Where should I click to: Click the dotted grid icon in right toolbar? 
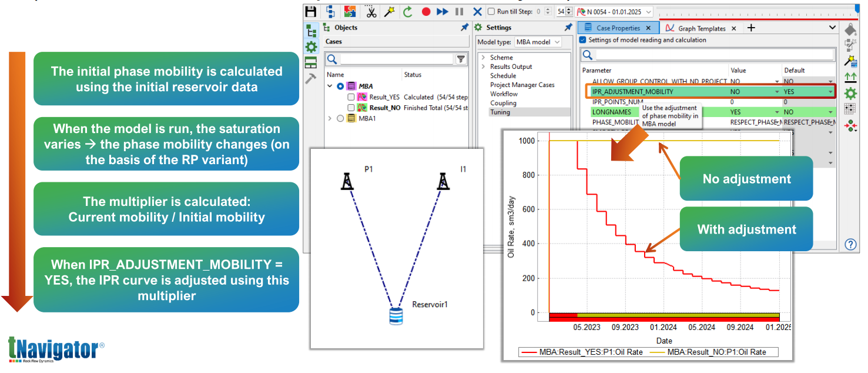[x=850, y=109]
